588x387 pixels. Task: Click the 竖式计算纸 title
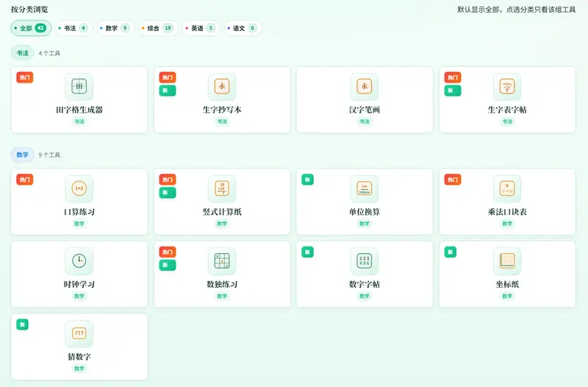click(x=222, y=212)
